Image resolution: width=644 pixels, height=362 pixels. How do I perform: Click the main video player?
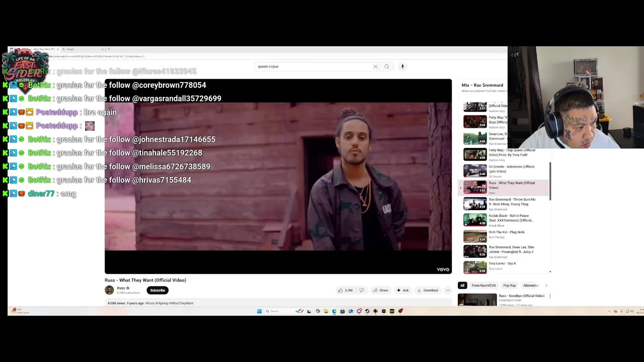coord(278,176)
